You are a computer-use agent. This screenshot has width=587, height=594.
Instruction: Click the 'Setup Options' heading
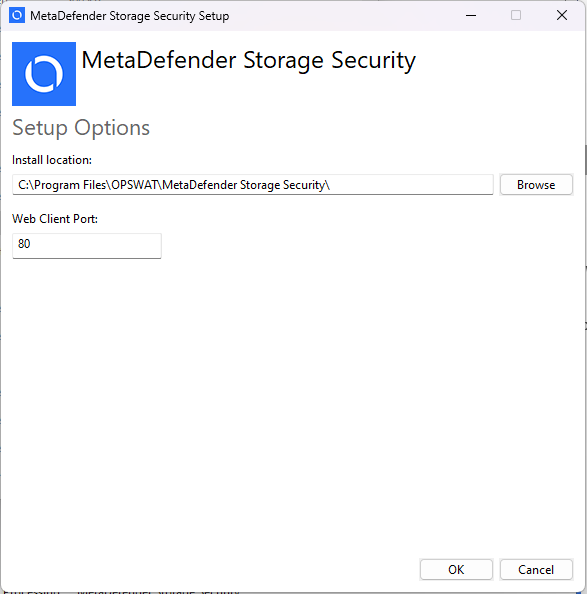click(81, 128)
